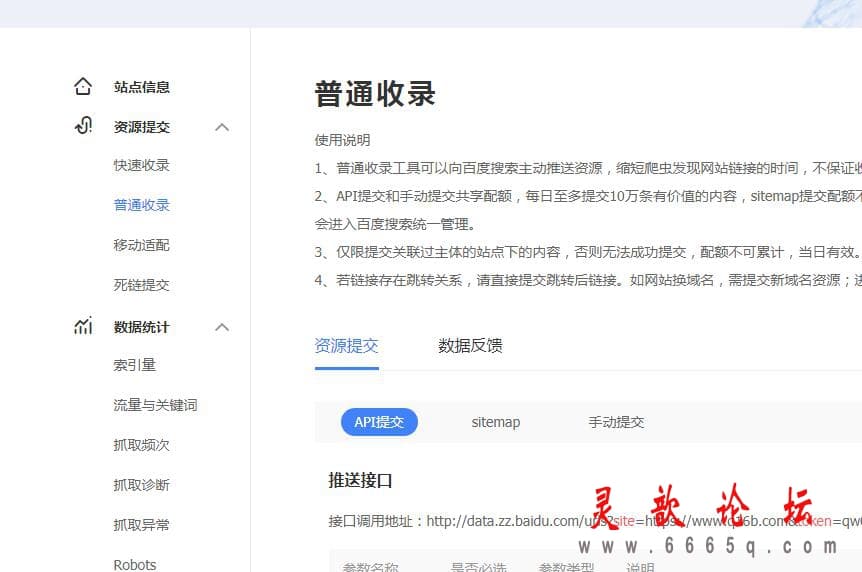This screenshot has width=862, height=572.
Task: Select the sitemap submission option
Action: 496,422
